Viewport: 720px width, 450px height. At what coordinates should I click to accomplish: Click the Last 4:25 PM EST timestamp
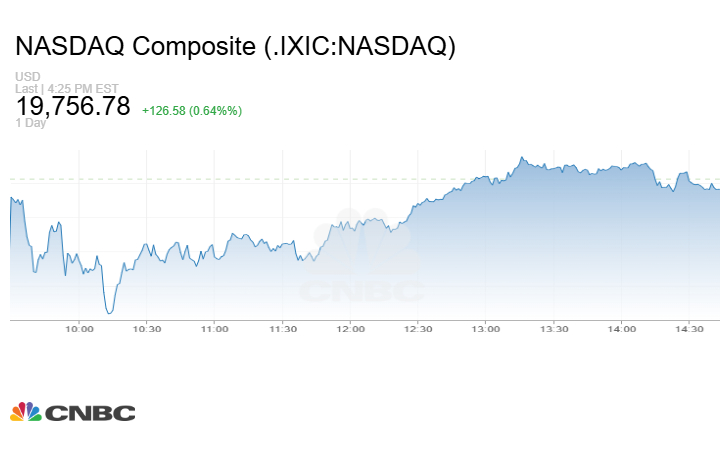click(67, 88)
